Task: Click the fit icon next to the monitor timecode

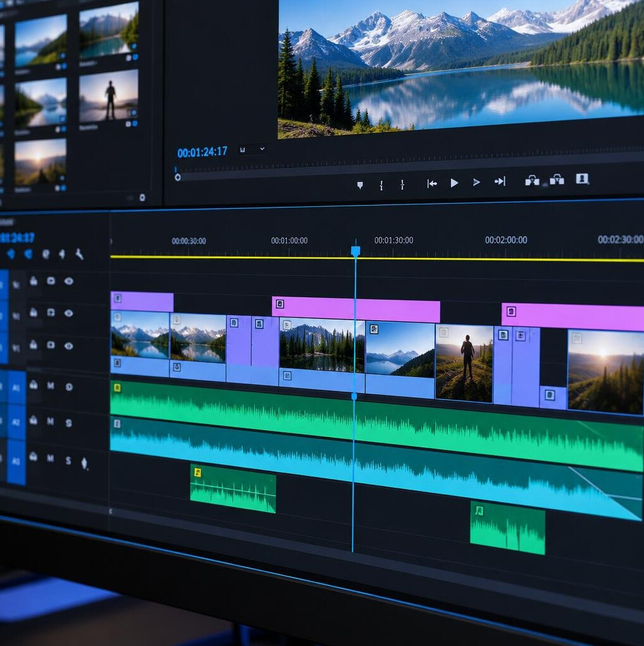Action: (243, 149)
